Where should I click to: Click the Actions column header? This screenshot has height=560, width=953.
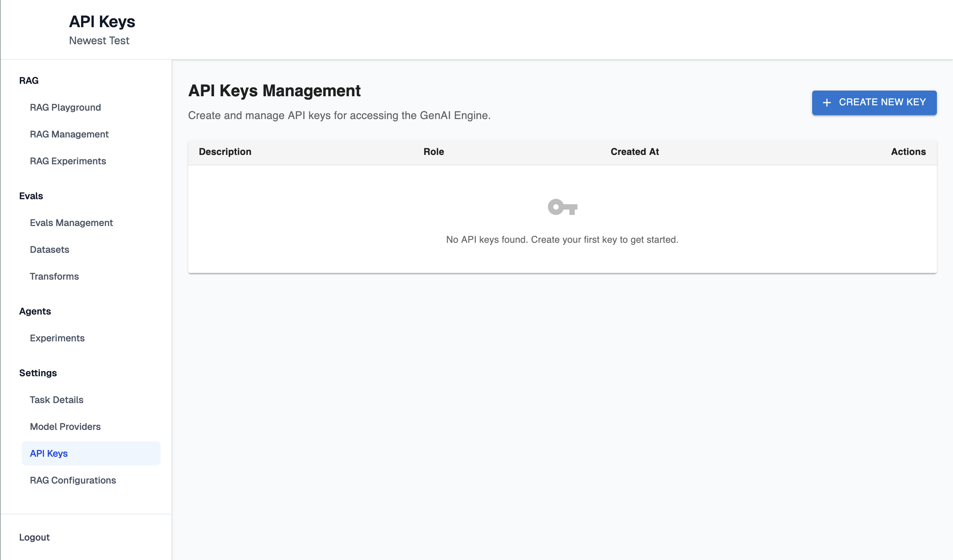point(908,152)
